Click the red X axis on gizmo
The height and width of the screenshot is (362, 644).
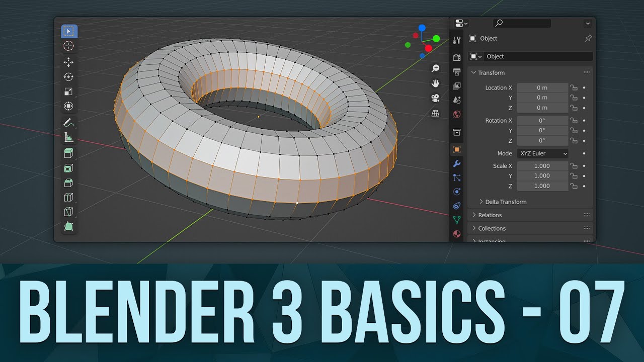pos(428,48)
